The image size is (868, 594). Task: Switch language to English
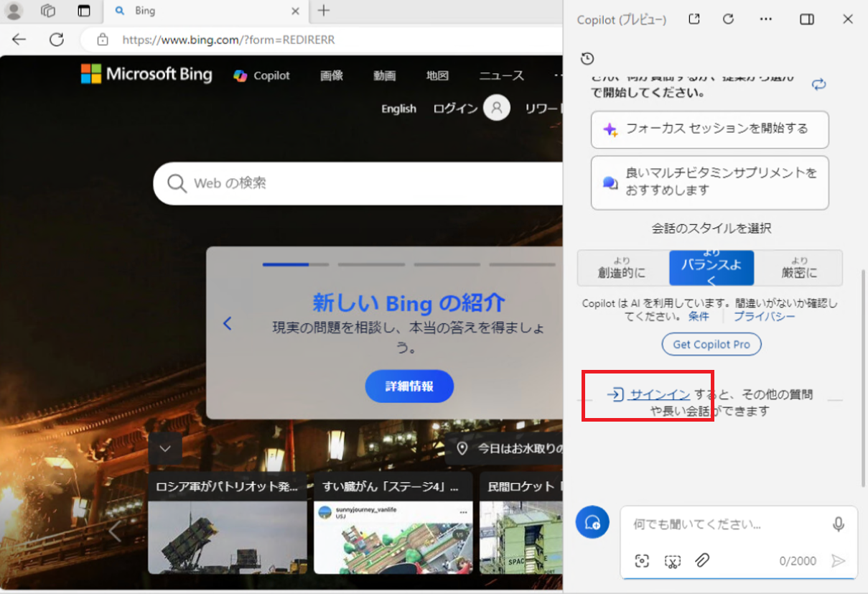pyautogui.click(x=398, y=108)
